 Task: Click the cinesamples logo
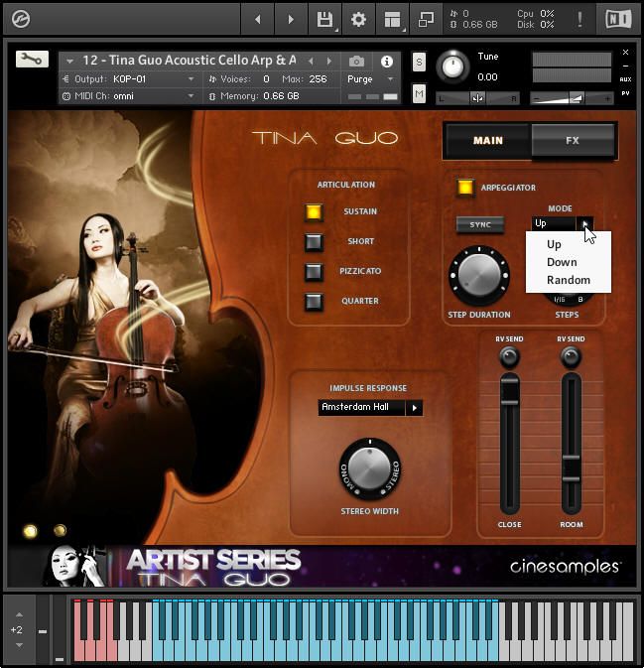pos(566,567)
